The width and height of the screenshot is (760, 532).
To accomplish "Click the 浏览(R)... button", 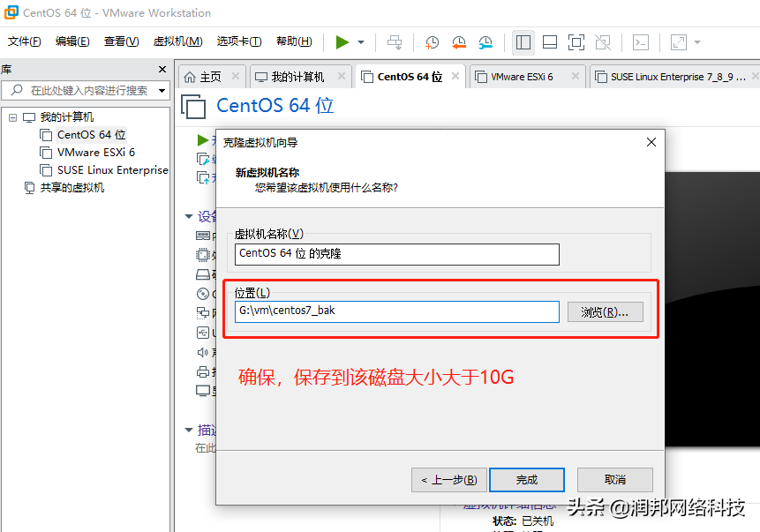I will click(605, 312).
